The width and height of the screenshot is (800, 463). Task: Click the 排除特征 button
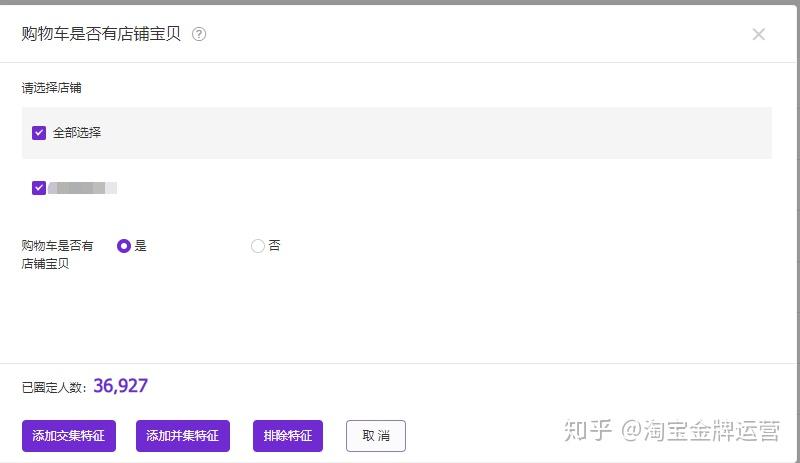coord(288,436)
